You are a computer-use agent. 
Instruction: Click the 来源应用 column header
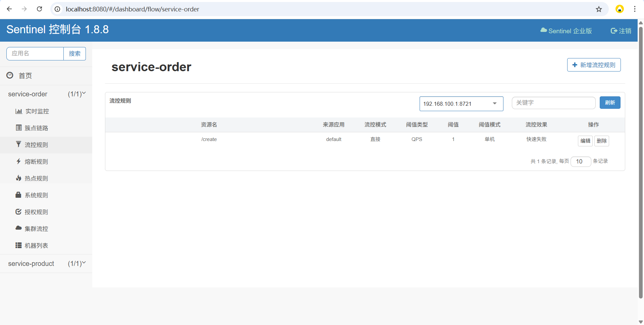(x=334, y=125)
